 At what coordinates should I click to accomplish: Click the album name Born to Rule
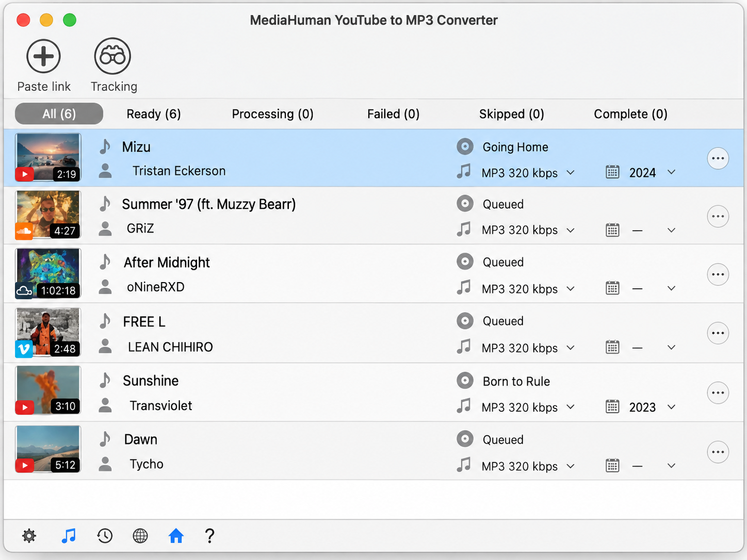tap(516, 382)
